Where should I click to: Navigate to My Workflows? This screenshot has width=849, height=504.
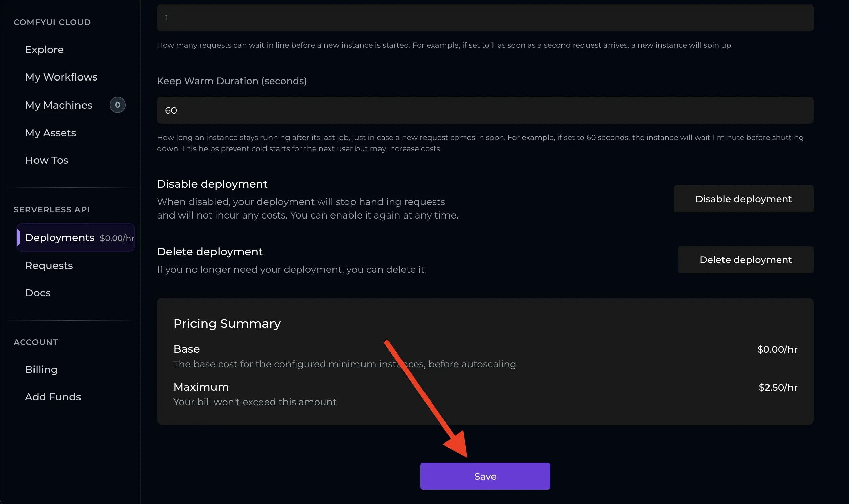pyautogui.click(x=62, y=77)
